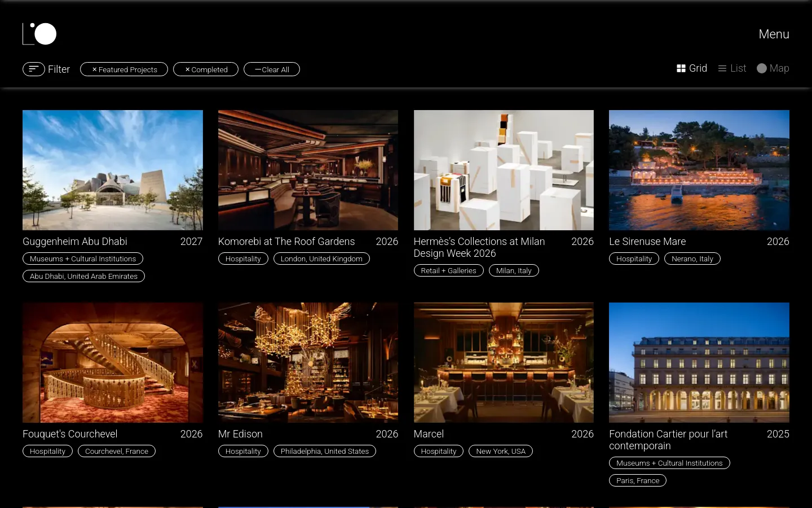
Task: Select Hospitality tag under Marcel
Action: (x=439, y=451)
